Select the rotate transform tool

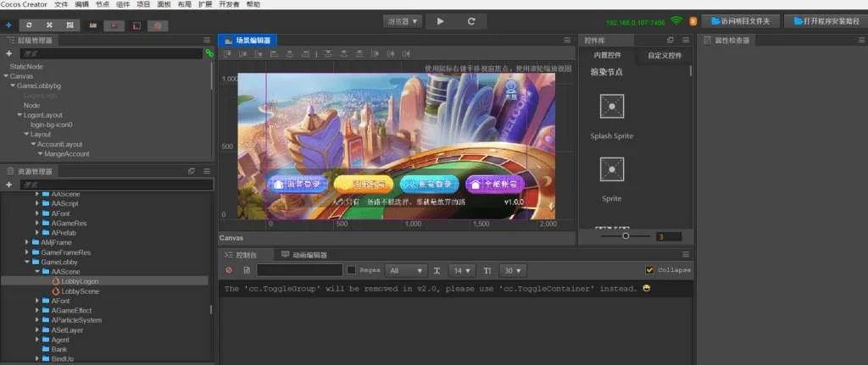click(x=30, y=25)
